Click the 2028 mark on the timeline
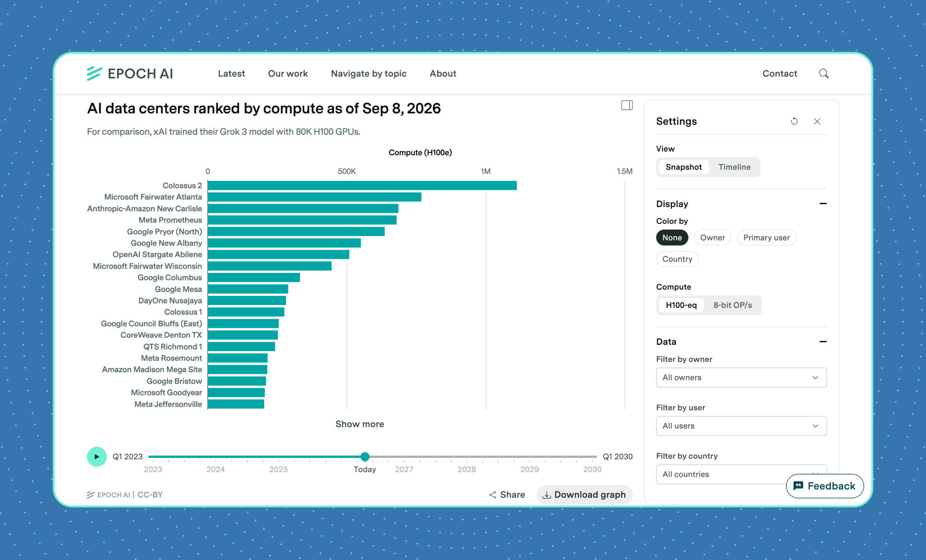The image size is (926, 560). click(x=466, y=469)
